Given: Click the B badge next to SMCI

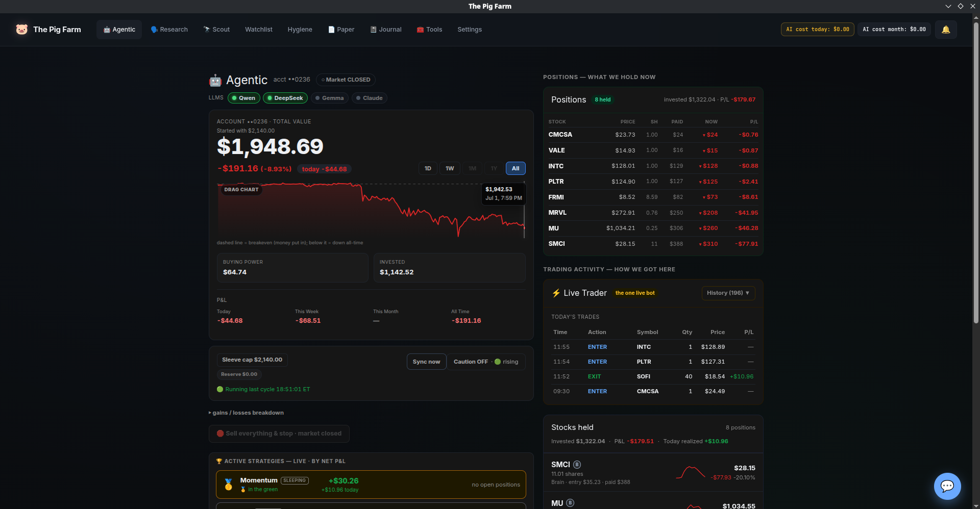Looking at the screenshot, I should [577, 465].
